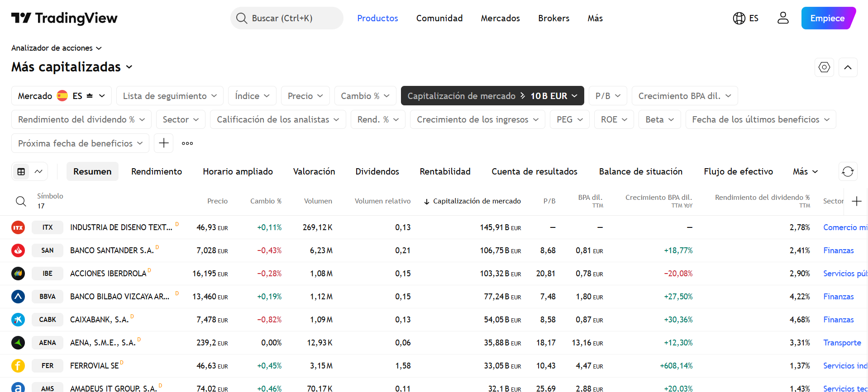The width and height of the screenshot is (868, 392).
Task: Add a new filter with plus button
Action: [x=164, y=143]
